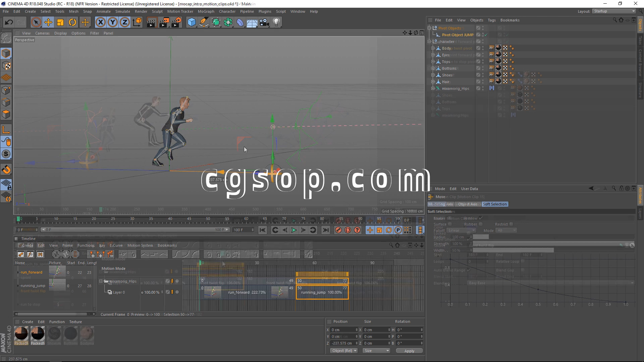
Task: Open the Object (Rel) coordinate dropdown
Action: [x=344, y=351]
